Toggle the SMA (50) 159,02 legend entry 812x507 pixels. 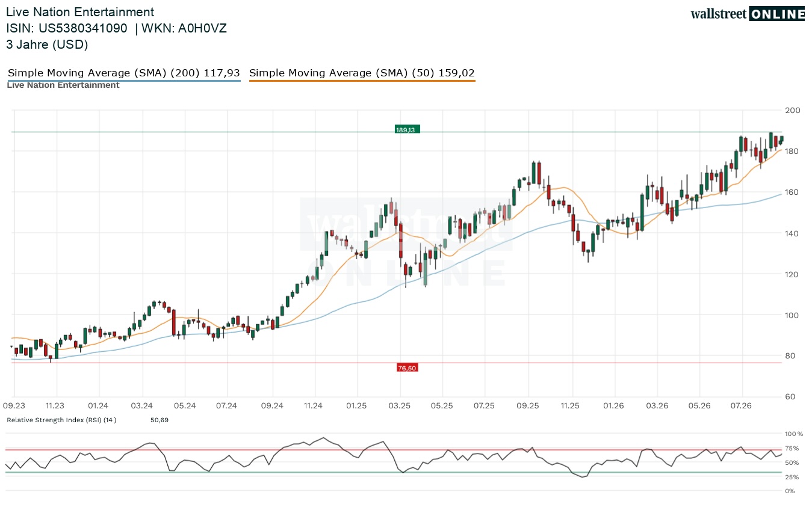[362, 73]
